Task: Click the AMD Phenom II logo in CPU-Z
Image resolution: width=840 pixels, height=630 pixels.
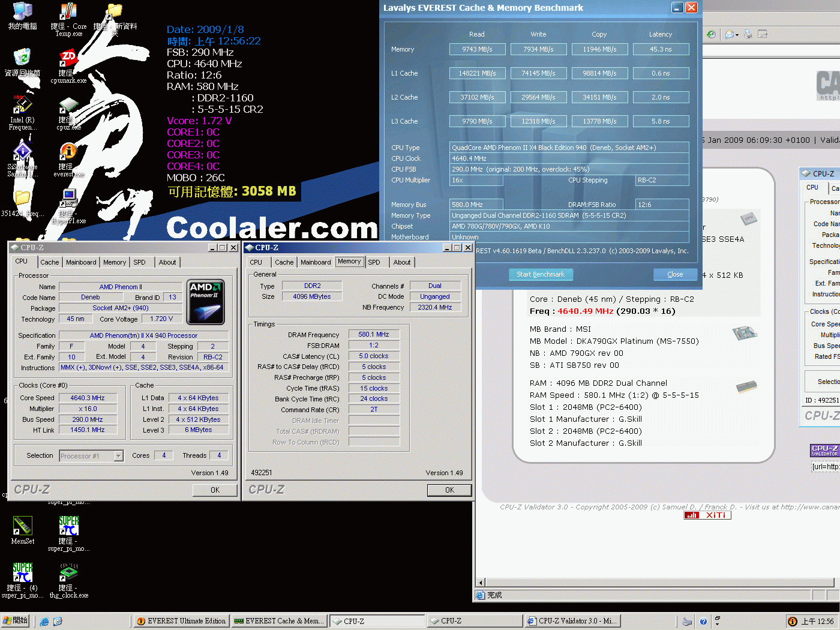Action: (206, 302)
